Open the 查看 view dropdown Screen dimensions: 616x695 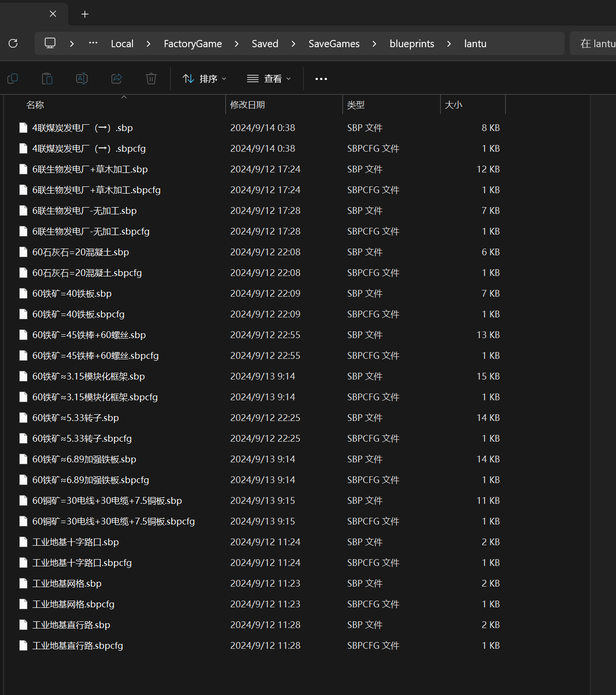(269, 79)
